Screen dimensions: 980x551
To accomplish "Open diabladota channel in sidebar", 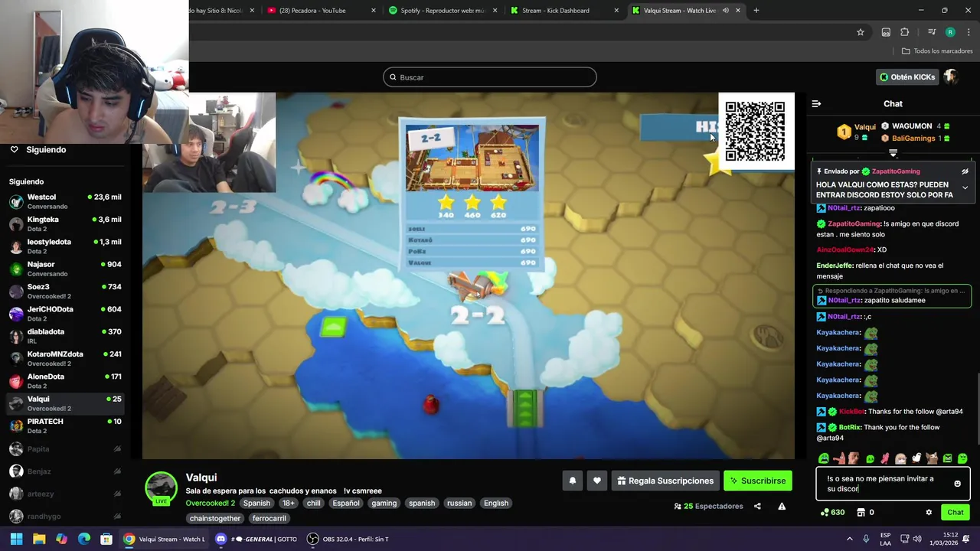I will click(65, 336).
